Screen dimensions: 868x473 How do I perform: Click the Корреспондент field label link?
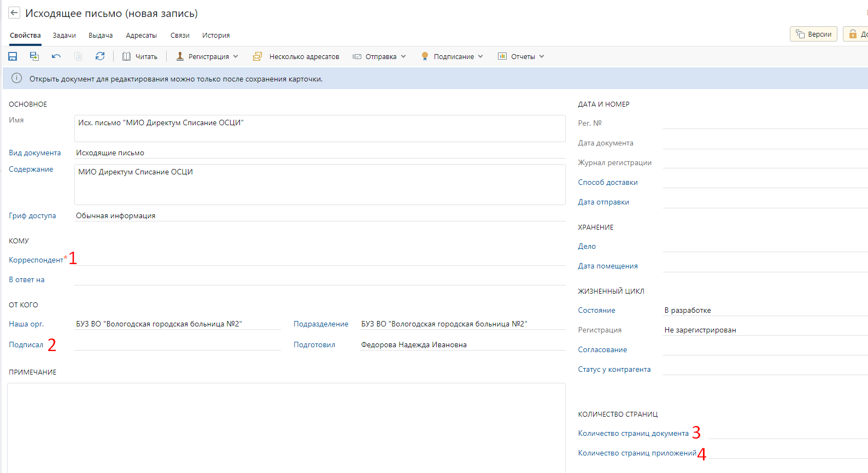coord(36,260)
